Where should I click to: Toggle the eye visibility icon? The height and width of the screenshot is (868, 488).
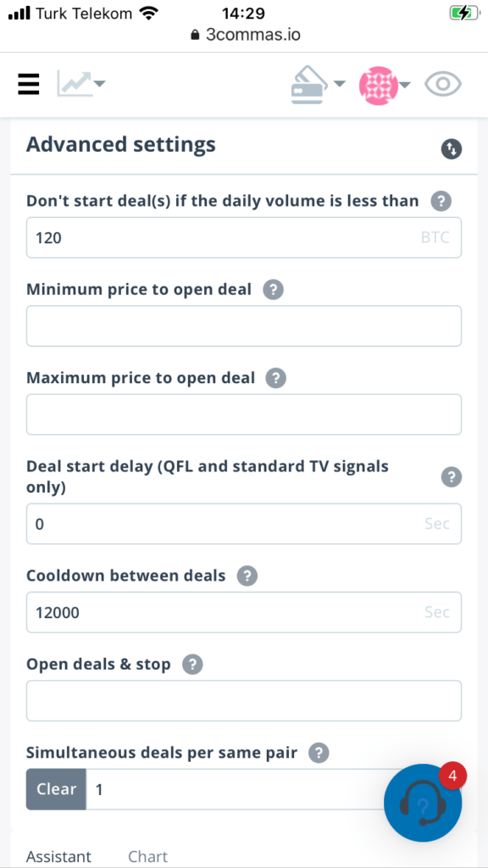pyautogui.click(x=442, y=84)
